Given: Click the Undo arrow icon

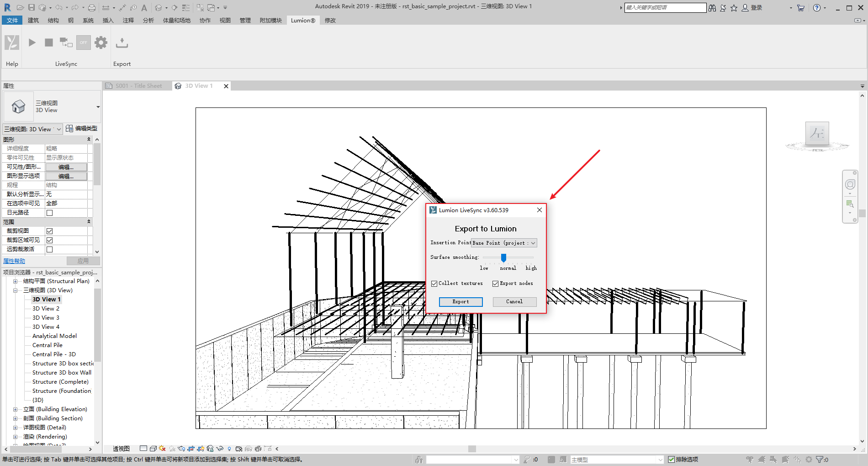Looking at the screenshot, I should click(59, 7).
